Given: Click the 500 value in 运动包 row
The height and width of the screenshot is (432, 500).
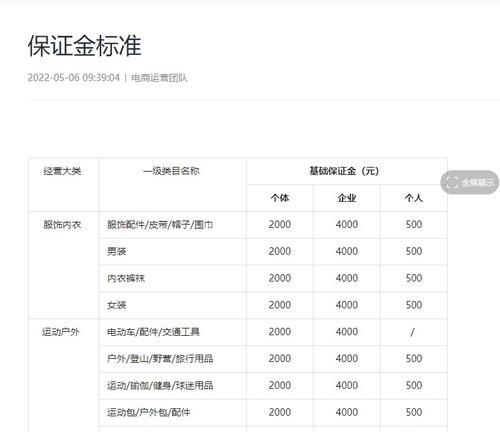Looking at the screenshot, I should 414,412.
